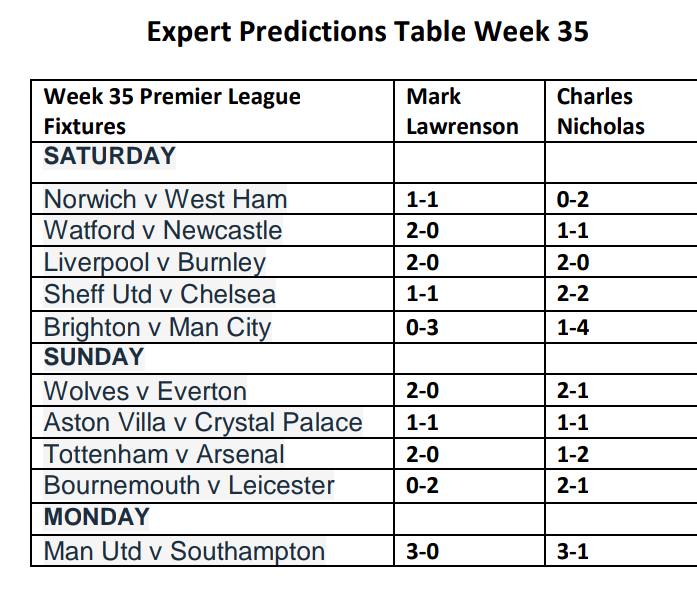697x591 pixels.
Task: Click the Tottenham v Arsenal fixture
Action: pyautogui.click(x=164, y=455)
